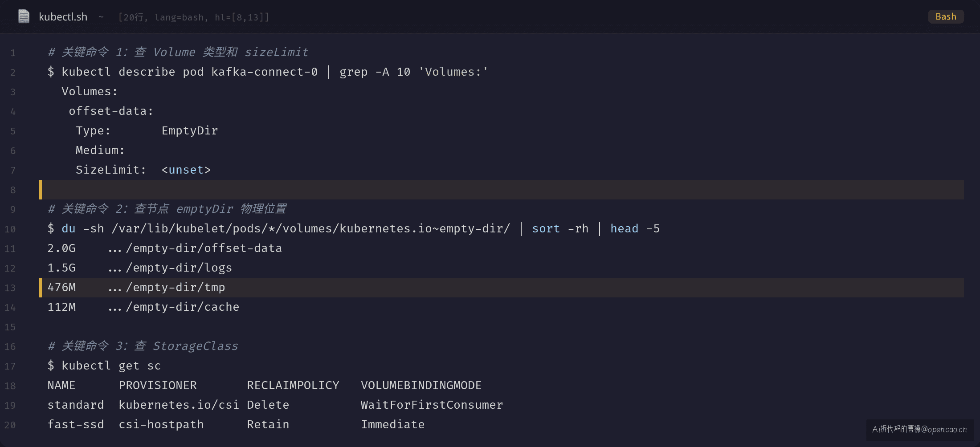This screenshot has height=447, width=980.
Task: Click the WaitForFirstConsumer value
Action: (432, 405)
